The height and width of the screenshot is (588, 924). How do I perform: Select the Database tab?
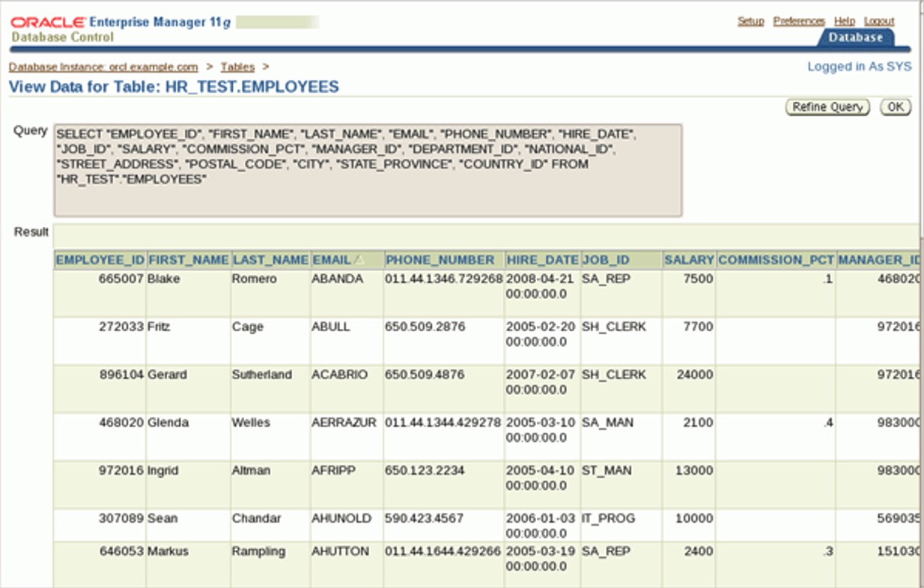pos(855,37)
